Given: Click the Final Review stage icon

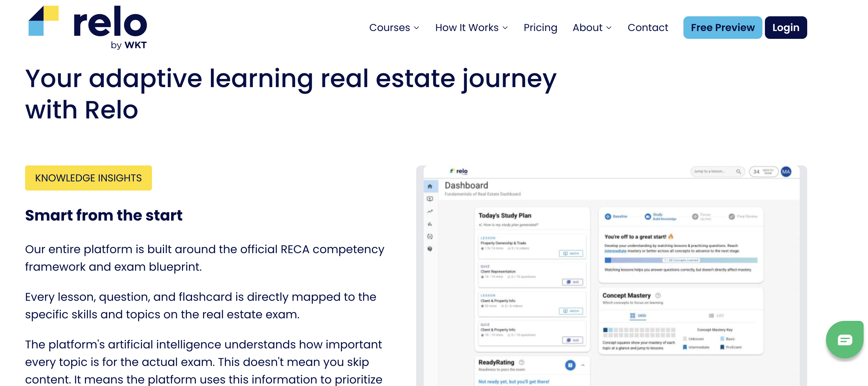Looking at the screenshot, I should click(731, 216).
